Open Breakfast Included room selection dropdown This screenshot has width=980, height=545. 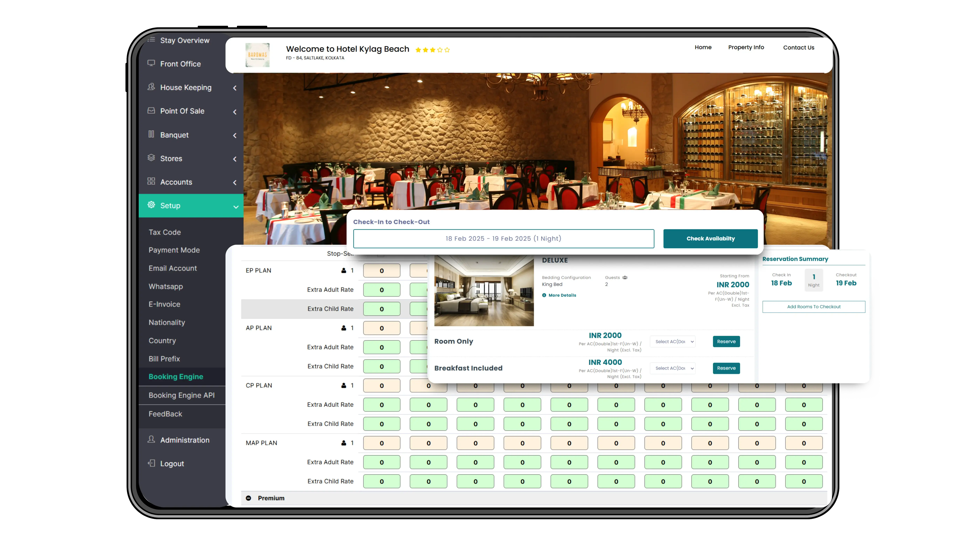click(x=673, y=368)
